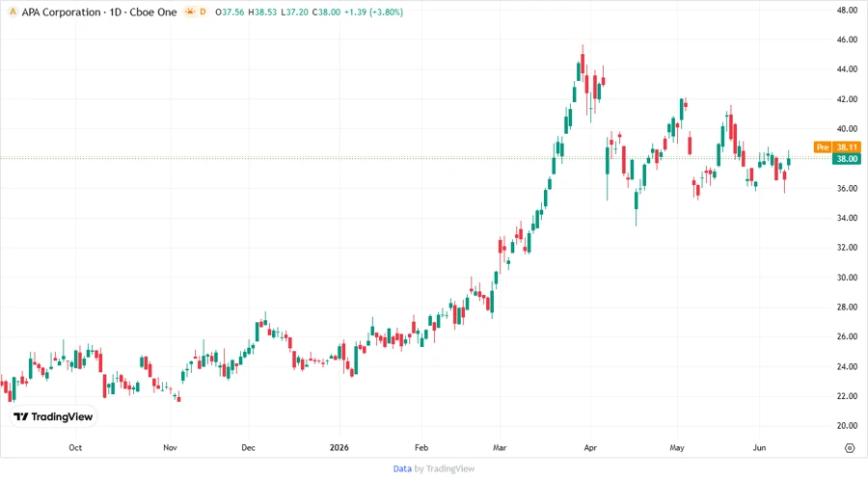
Task: Click the 46.00 price axis label
Action: (847, 40)
